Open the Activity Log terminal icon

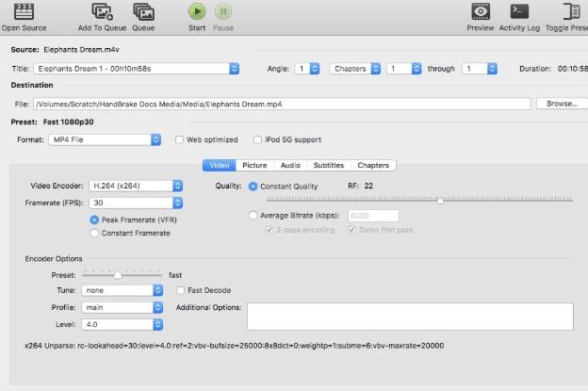[x=519, y=11]
